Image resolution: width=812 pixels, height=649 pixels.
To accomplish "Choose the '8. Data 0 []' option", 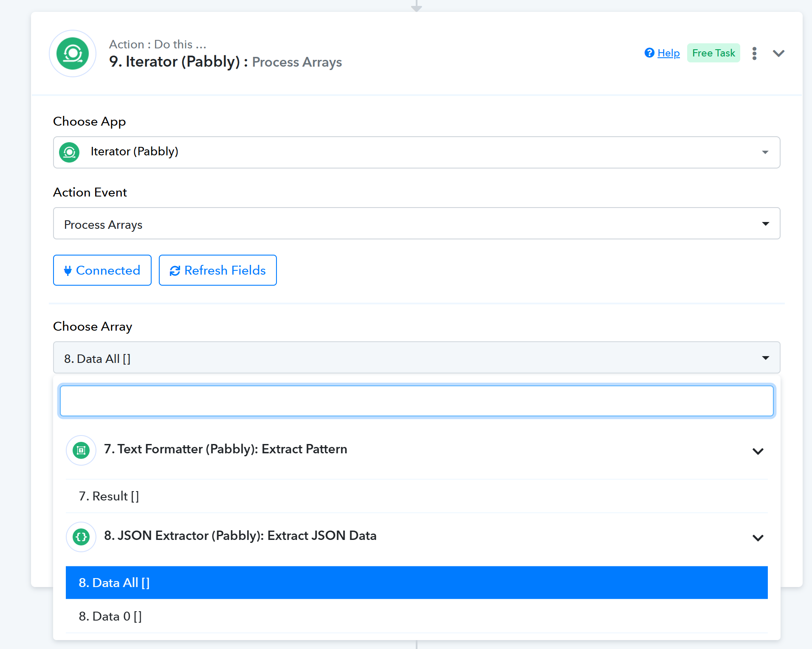I will [x=417, y=616].
